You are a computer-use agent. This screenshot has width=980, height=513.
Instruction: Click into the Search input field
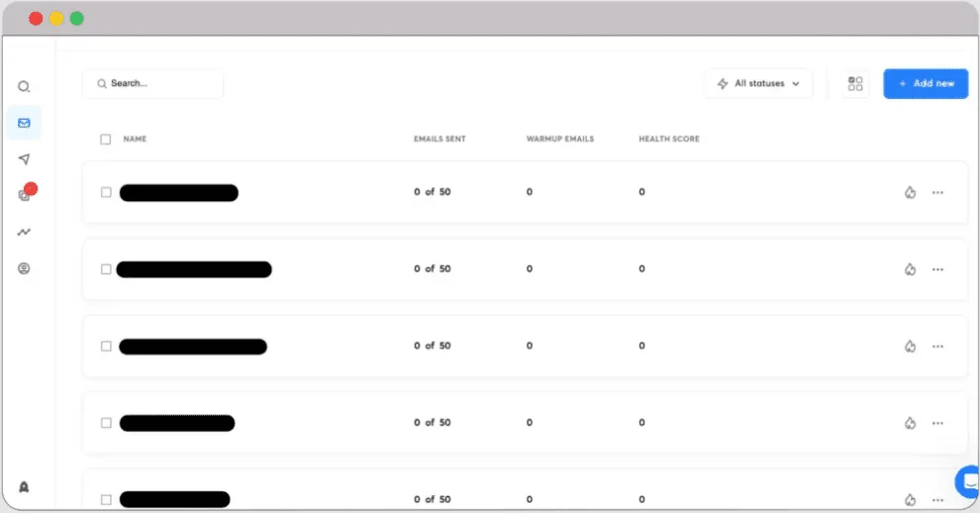(x=158, y=84)
